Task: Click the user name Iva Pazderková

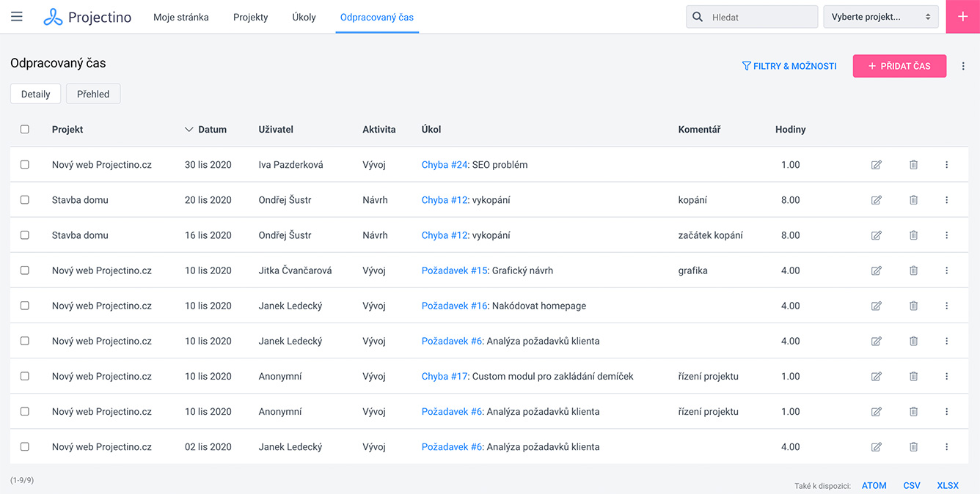Action: coord(291,165)
